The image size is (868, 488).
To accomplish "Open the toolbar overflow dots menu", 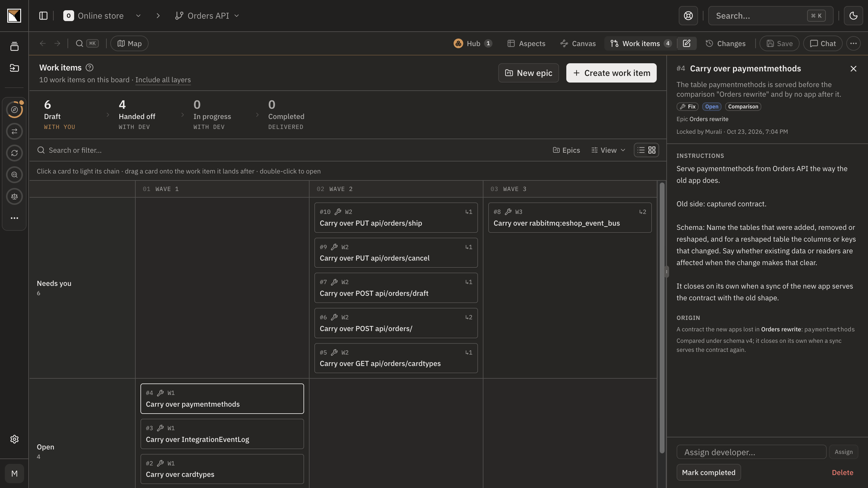I will click(x=853, y=43).
